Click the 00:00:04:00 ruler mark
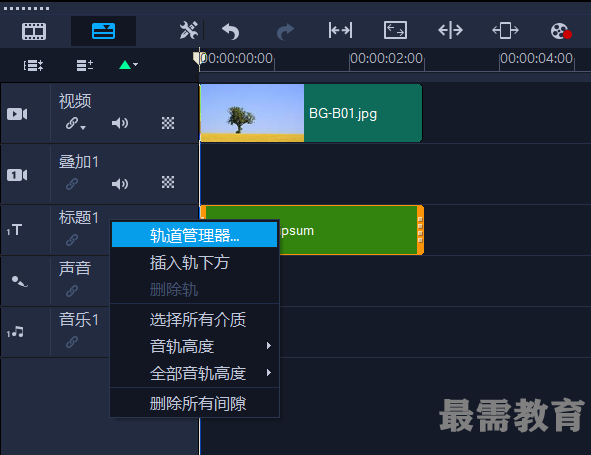The width and height of the screenshot is (591, 455). 536,58
